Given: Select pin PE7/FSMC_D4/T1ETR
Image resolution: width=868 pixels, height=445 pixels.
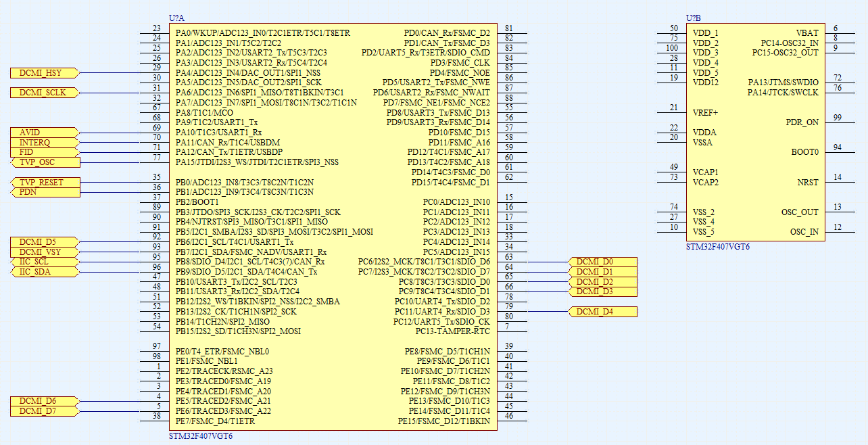Looking at the screenshot, I should tap(215, 421).
